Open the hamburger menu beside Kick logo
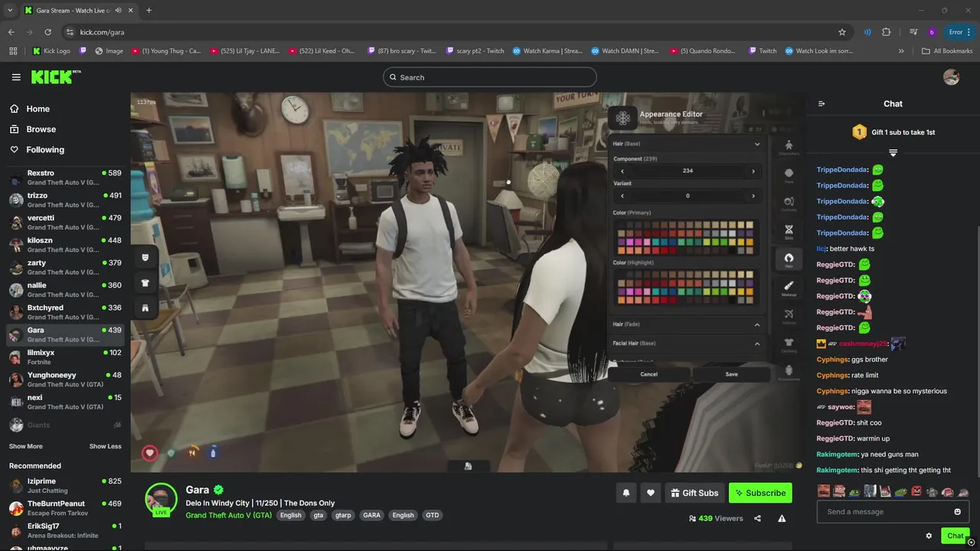This screenshot has height=551, width=980. (x=16, y=77)
